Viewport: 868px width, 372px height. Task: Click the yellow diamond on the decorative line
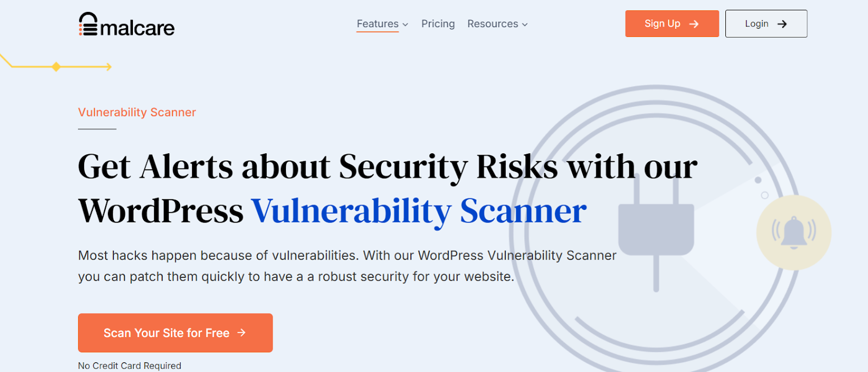(56, 67)
